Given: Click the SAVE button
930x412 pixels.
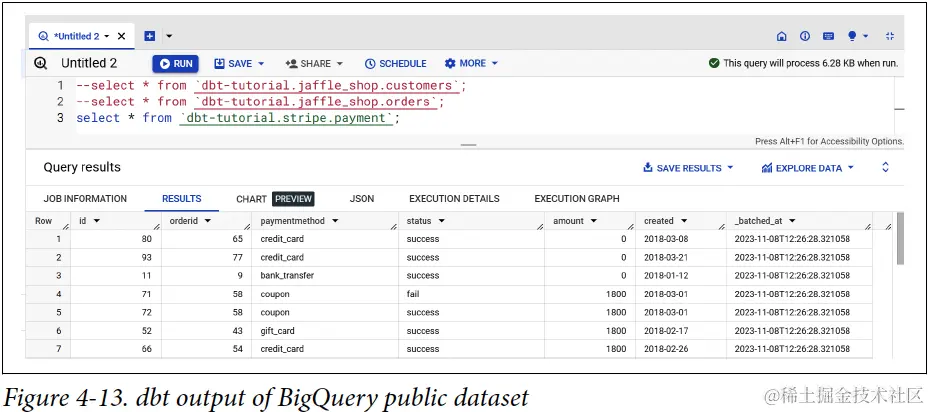Looking at the screenshot, I should click(x=239, y=63).
